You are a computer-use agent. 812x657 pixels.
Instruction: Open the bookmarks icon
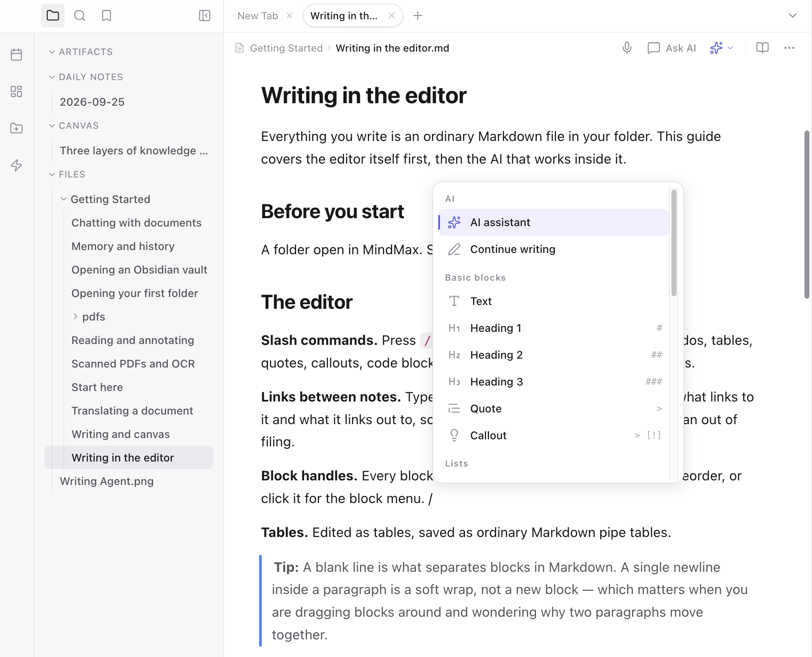(107, 16)
